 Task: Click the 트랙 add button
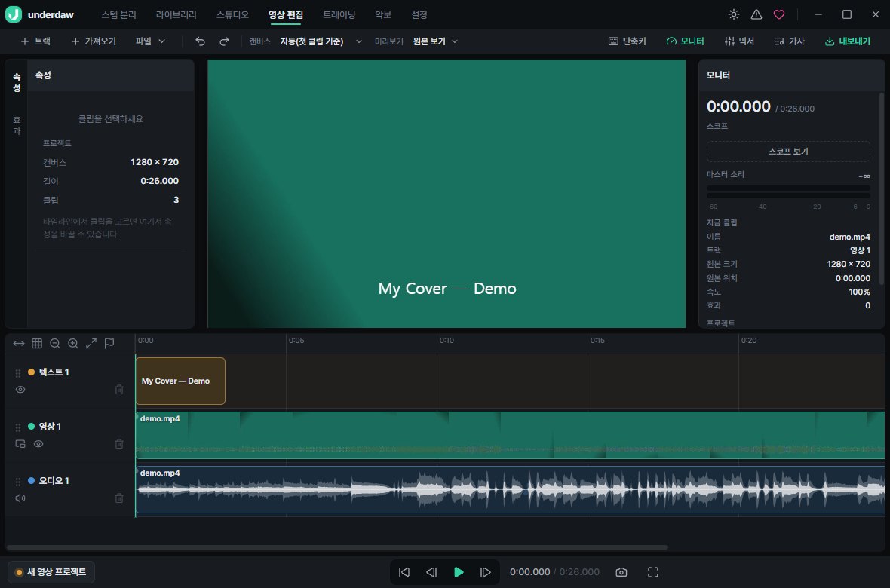click(x=35, y=41)
